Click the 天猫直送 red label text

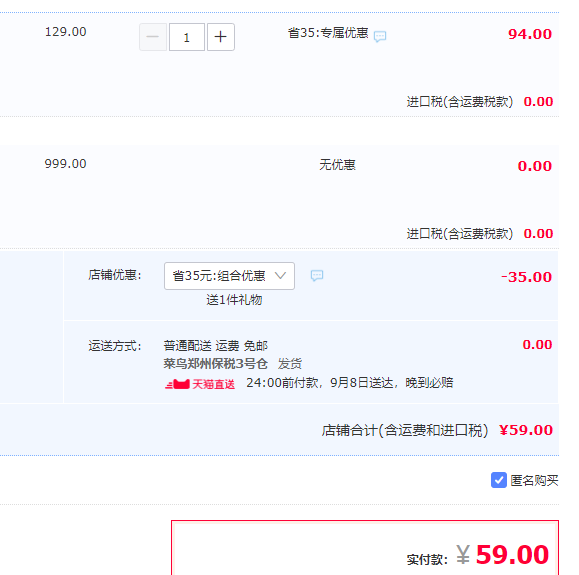coord(213,384)
